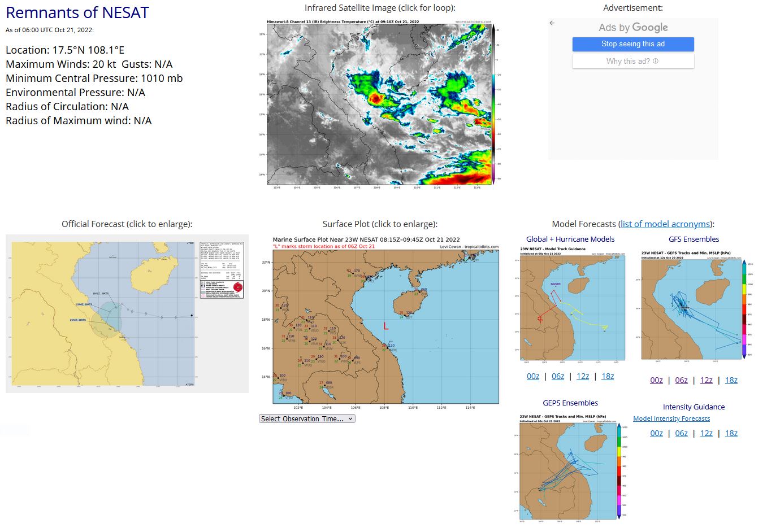Click the info icon beside Why this ad
The image size is (767, 532).
click(x=656, y=61)
